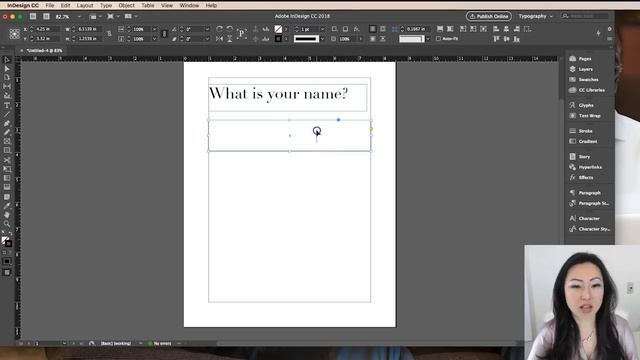
Task: Select the Selection tool arrow
Action: pyautogui.click(x=7, y=60)
